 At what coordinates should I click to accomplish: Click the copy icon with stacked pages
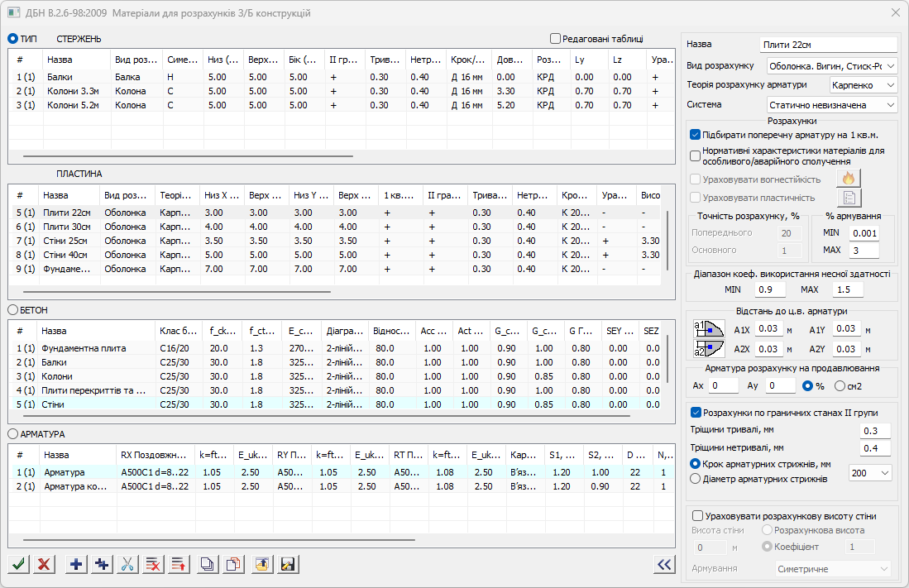(x=208, y=564)
